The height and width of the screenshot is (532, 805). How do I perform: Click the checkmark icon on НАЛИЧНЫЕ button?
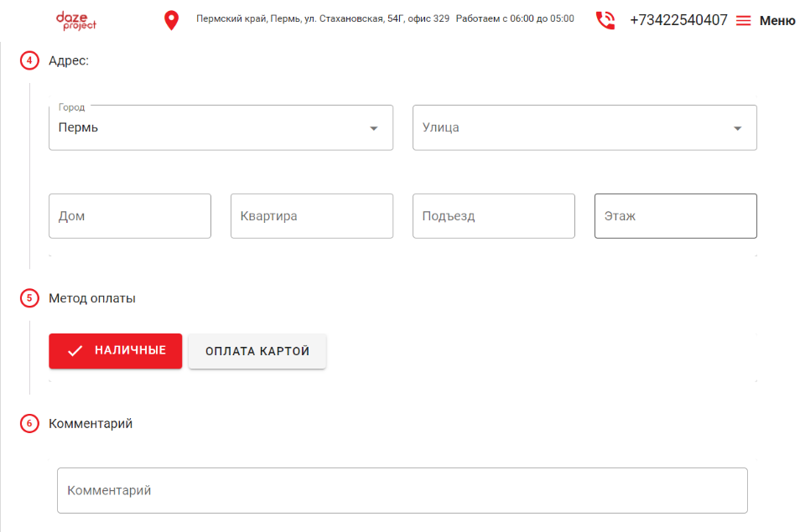(x=76, y=350)
